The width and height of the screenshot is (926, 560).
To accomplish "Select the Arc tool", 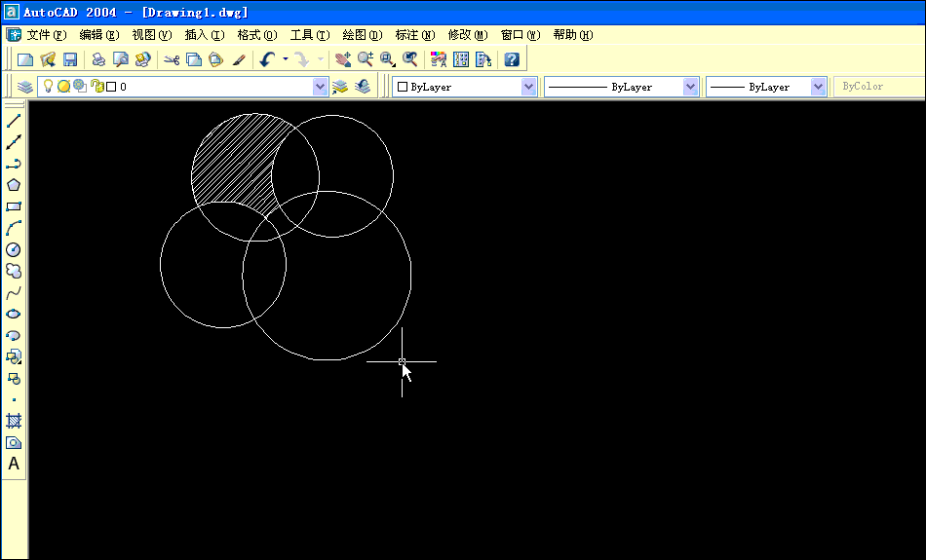I will [x=14, y=228].
